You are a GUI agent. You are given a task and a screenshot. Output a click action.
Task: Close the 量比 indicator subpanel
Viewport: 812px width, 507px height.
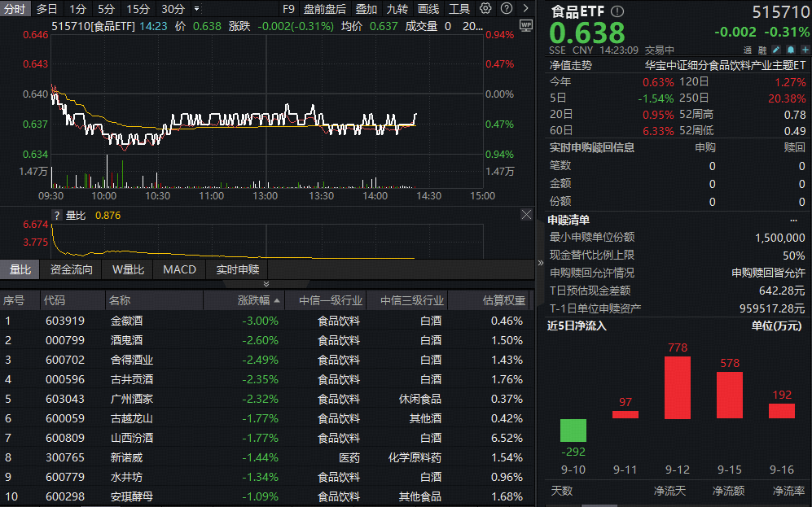(527, 214)
